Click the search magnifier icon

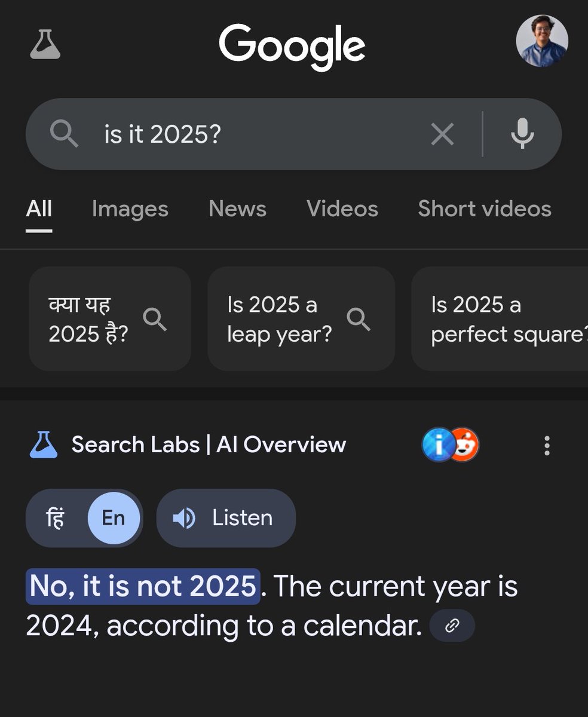pyautogui.click(x=64, y=133)
